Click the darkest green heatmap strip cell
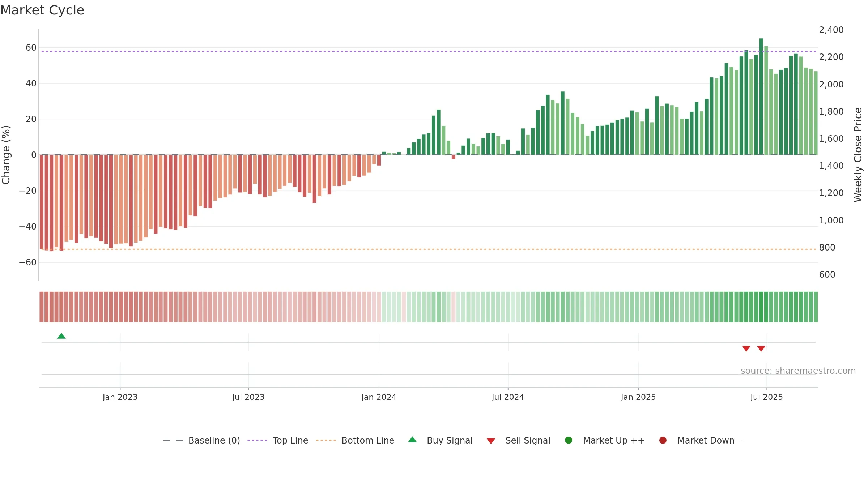Viewport: 868px width, 488px height. (x=761, y=307)
